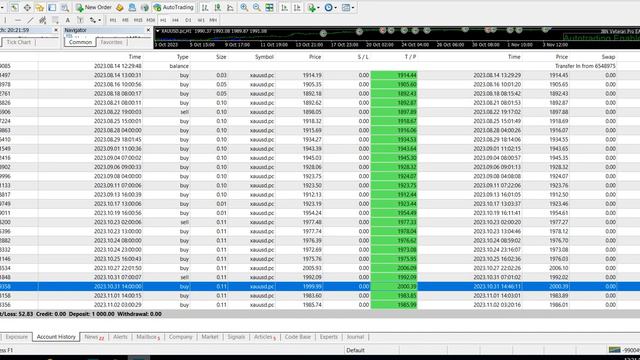
Task: Expand the XAUUSD chart title triangle
Action: tap(158, 31)
